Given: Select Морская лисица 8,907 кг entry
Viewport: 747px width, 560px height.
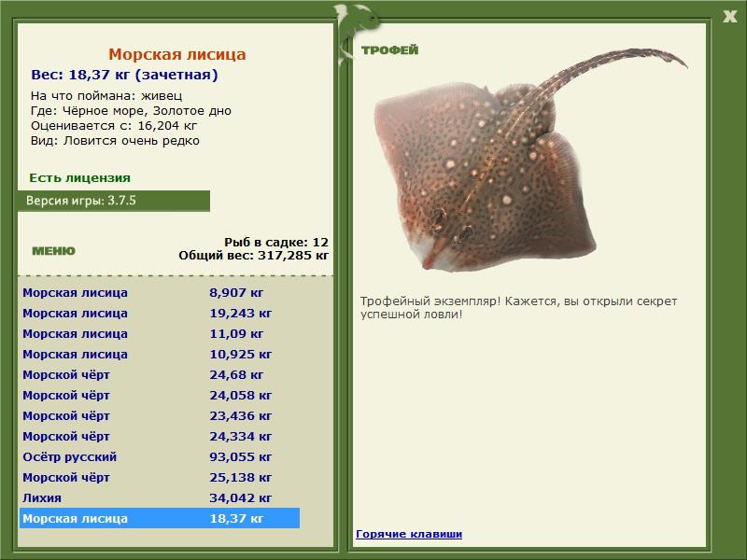Looking at the screenshot, I should [x=159, y=292].
